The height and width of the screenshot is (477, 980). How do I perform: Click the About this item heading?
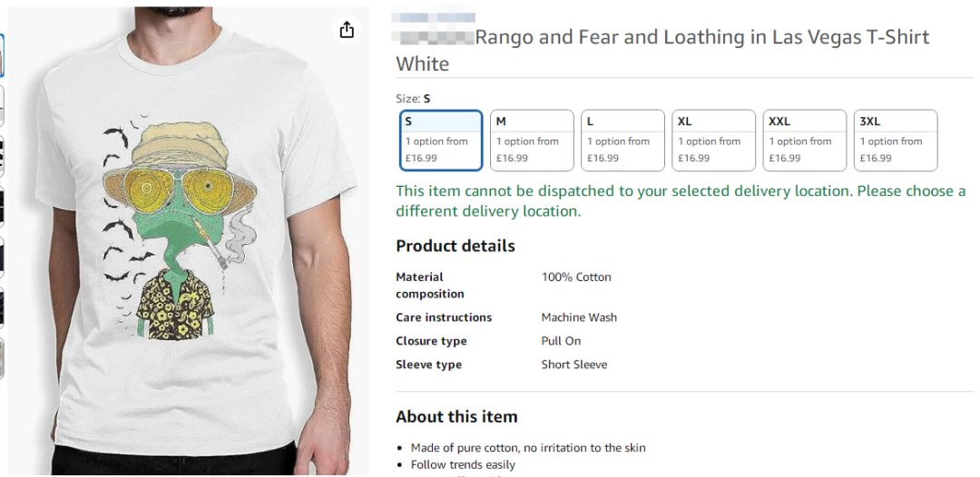(x=456, y=416)
